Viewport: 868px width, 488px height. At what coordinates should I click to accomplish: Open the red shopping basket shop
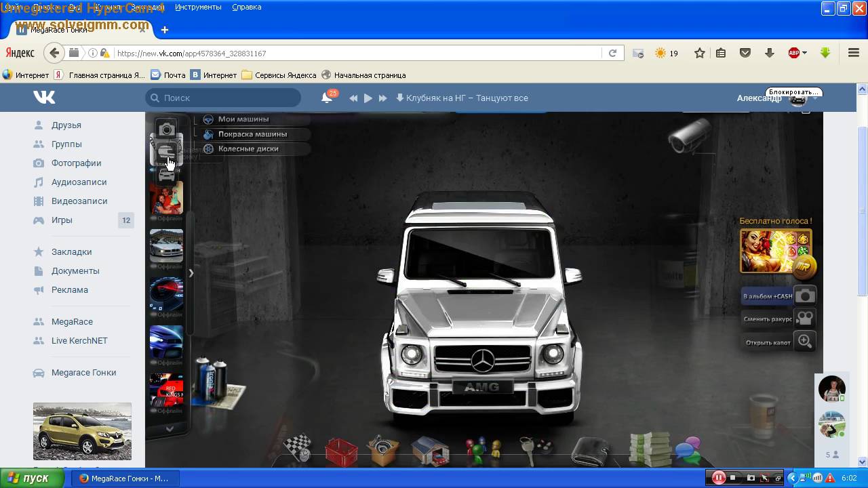coord(341,451)
